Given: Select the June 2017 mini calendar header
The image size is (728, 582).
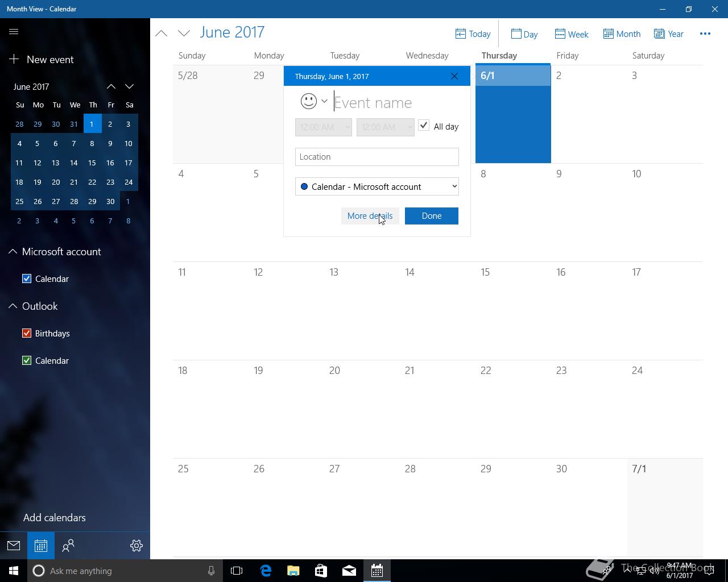Looking at the screenshot, I should (31, 86).
